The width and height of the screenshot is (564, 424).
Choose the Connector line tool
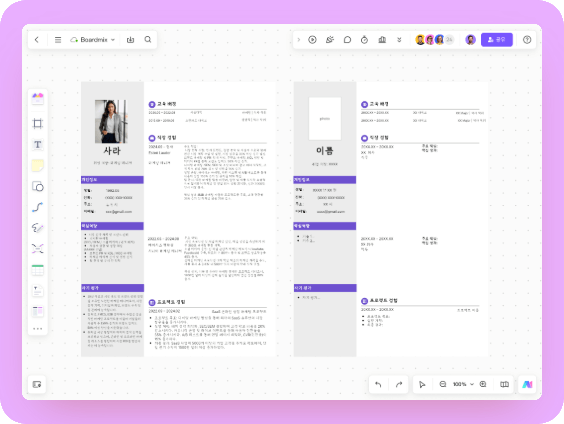pos(37,207)
